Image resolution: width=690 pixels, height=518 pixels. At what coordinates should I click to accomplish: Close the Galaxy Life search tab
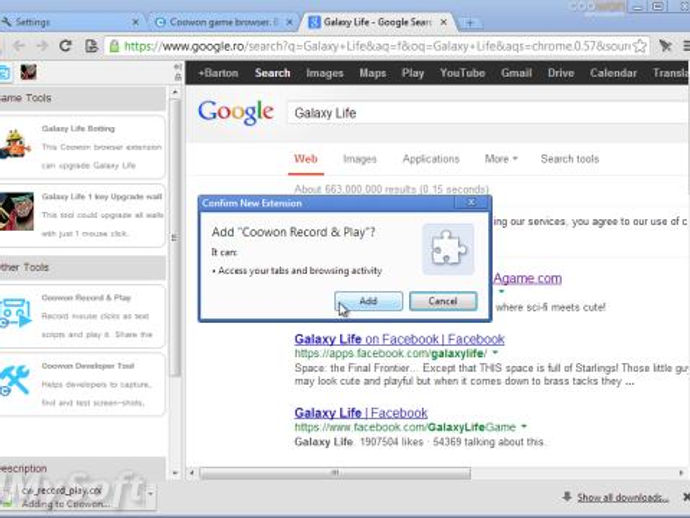[x=444, y=22]
